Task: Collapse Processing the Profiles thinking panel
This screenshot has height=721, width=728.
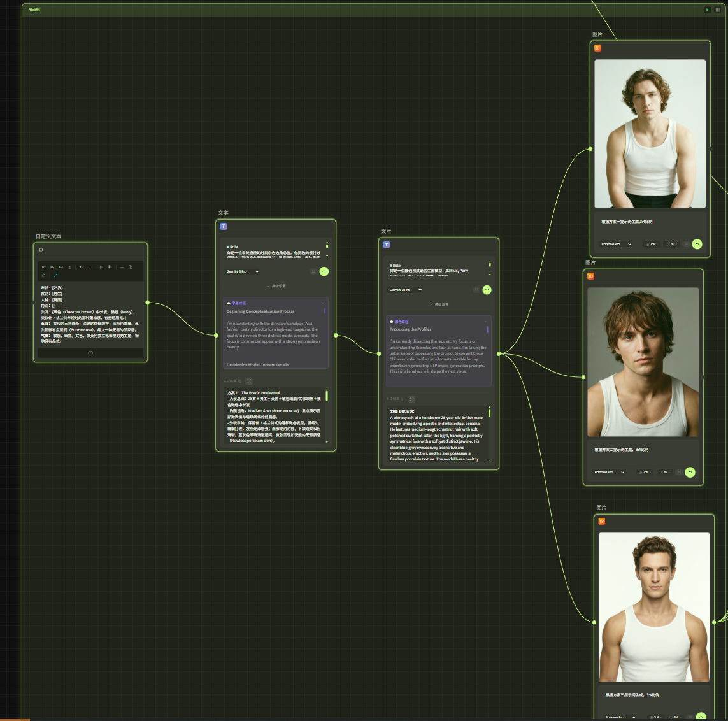Action: (x=486, y=322)
